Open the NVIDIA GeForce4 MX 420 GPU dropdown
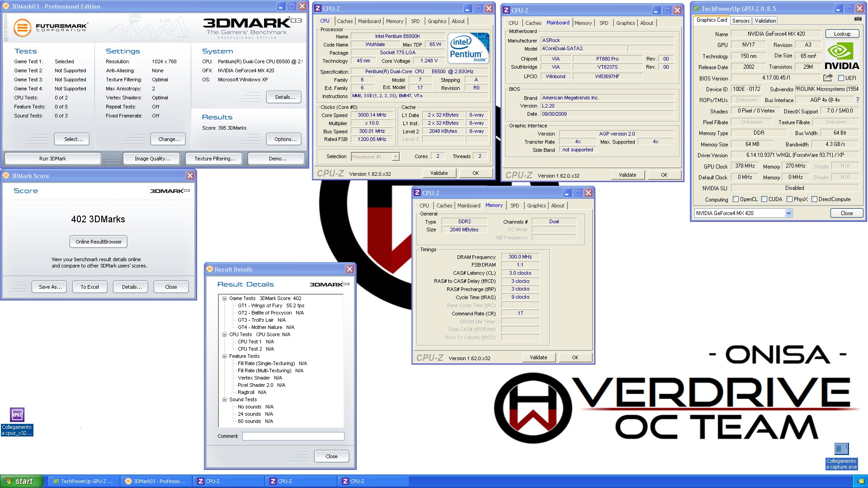868x488 pixels. 788,213
